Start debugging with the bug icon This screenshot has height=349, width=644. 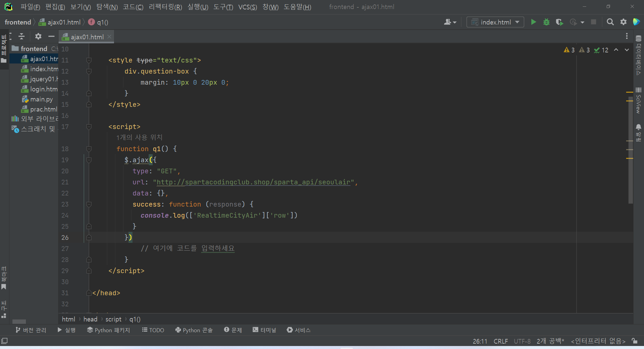coord(546,22)
